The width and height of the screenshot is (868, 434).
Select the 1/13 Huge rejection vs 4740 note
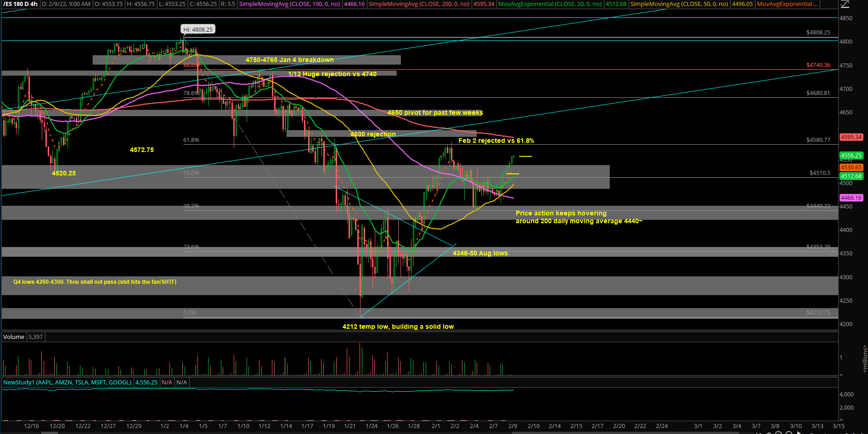coord(332,74)
